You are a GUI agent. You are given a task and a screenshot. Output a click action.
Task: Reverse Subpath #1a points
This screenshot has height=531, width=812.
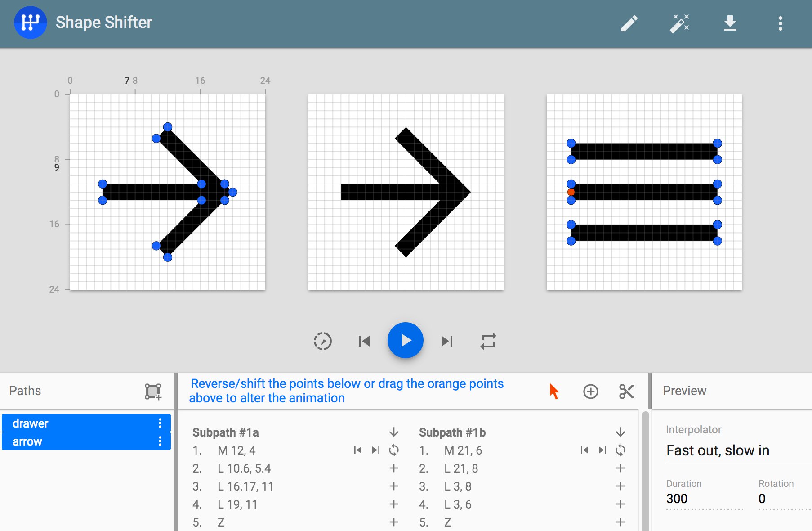click(x=394, y=450)
